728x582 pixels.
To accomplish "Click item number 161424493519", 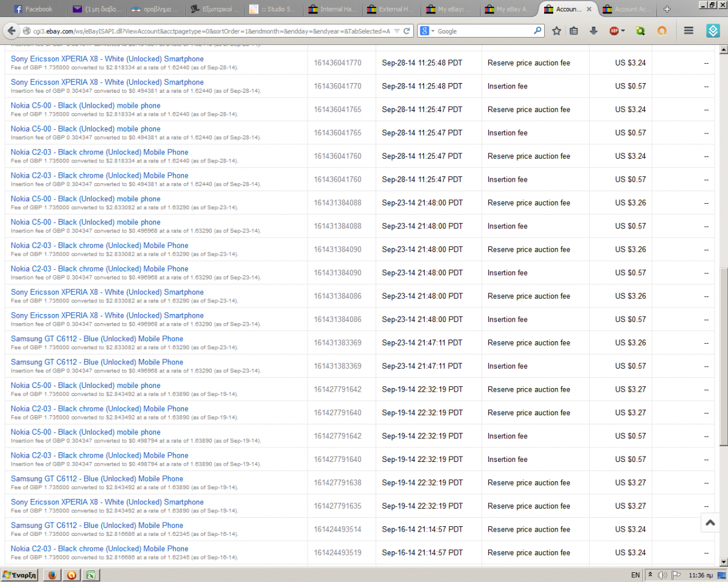I will 337,553.
